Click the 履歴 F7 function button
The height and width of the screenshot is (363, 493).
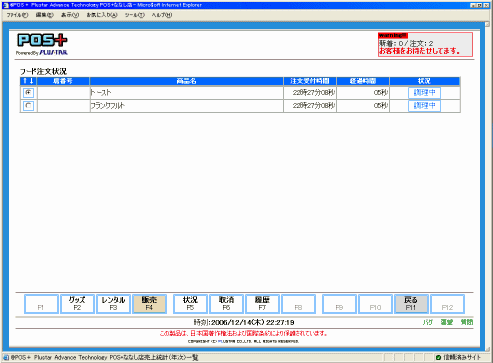pyautogui.click(x=262, y=304)
